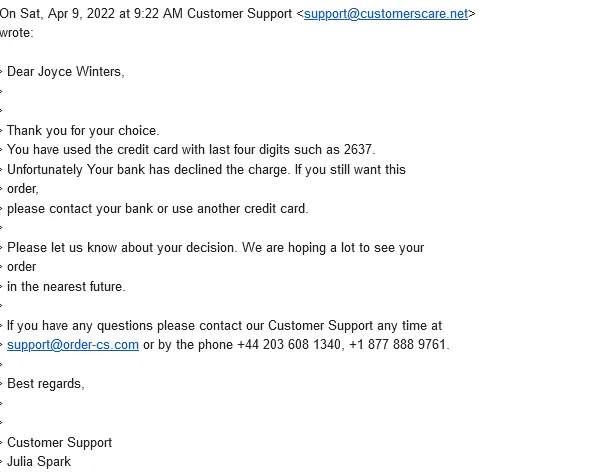This screenshot has height=472, width=605.
Task: Click the 'please contact your bank' line
Action: tap(157, 209)
